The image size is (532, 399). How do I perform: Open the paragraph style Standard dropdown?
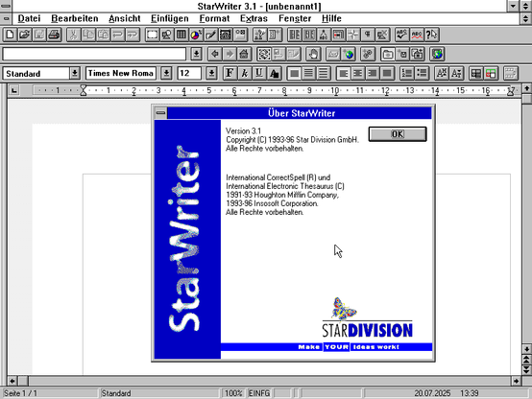point(75,73)
